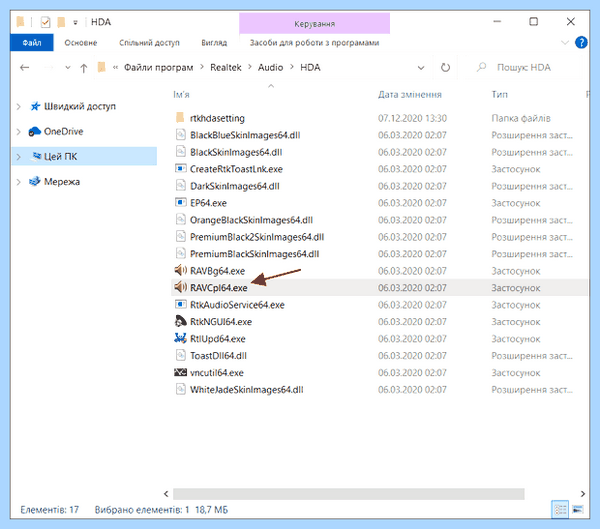Screen dimensions: 600x529
Task: Select the RAVBg64.exe speaker icon
Action: click(180, 270)
